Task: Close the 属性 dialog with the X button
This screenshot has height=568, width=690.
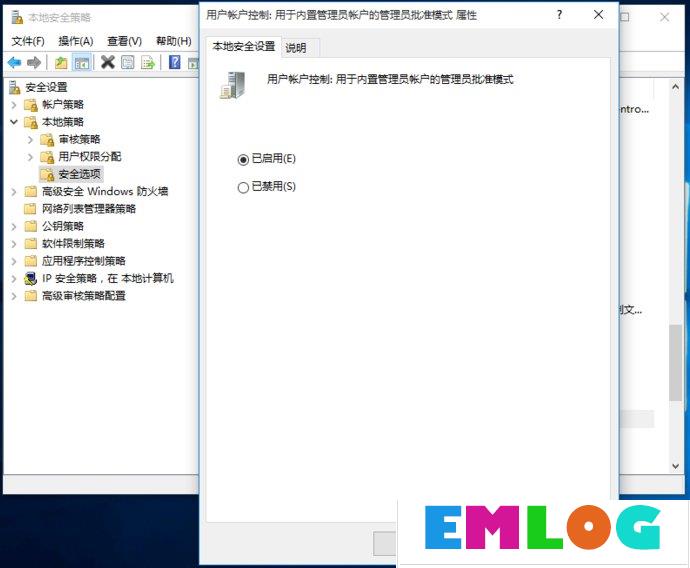Action: click(x=598, y=15)
